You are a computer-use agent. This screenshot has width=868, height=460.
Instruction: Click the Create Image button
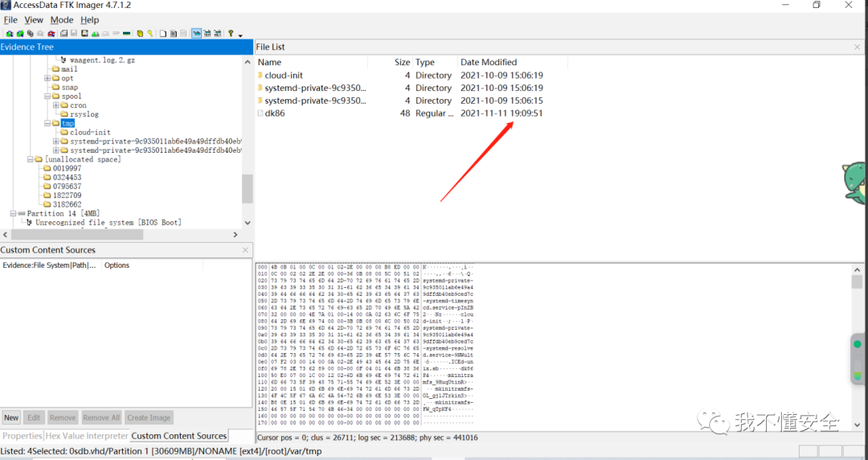coord(149,418)
